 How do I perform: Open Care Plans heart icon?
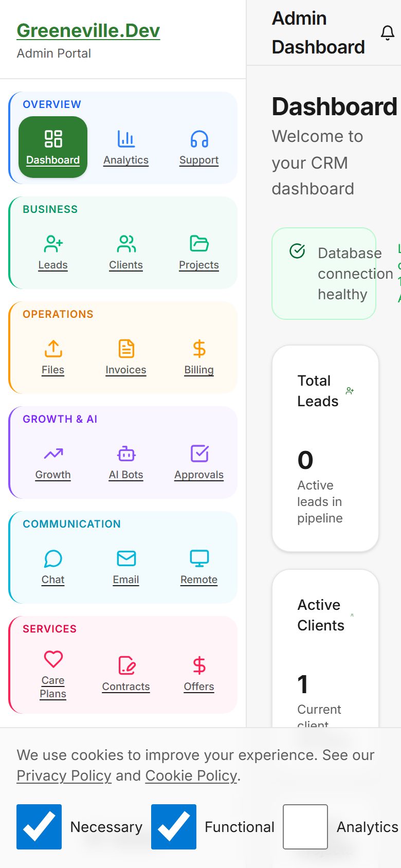[x=53, y=659]
